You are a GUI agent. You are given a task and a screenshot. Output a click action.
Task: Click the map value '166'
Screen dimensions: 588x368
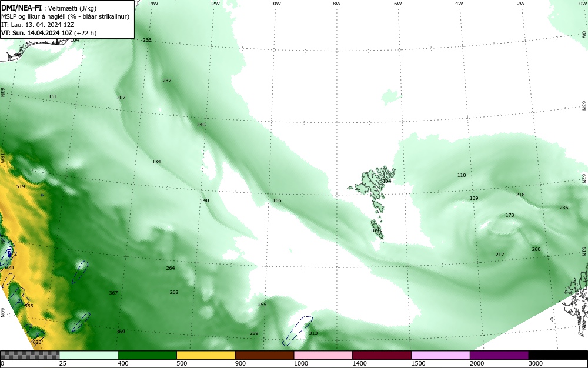(x=277, y=200)
